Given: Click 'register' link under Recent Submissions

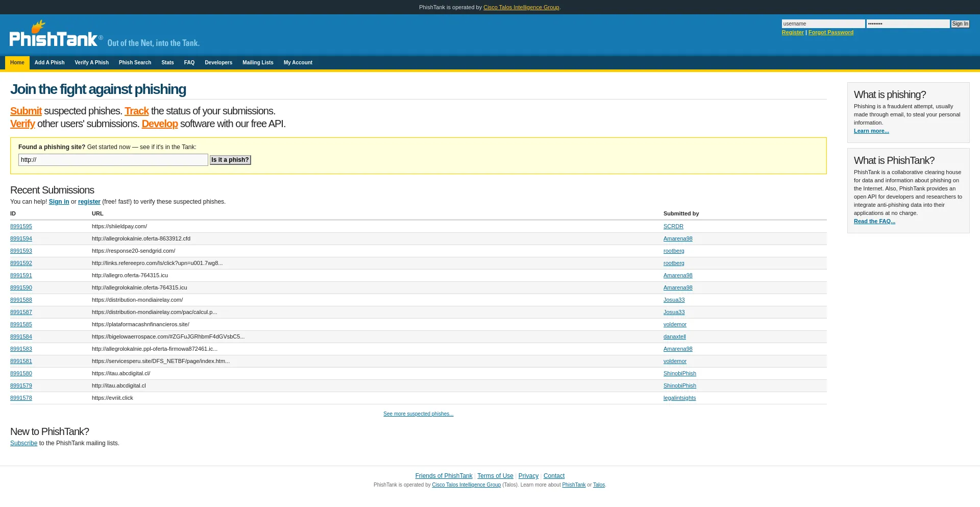Looking at the screenshot, I should point(89,202).
